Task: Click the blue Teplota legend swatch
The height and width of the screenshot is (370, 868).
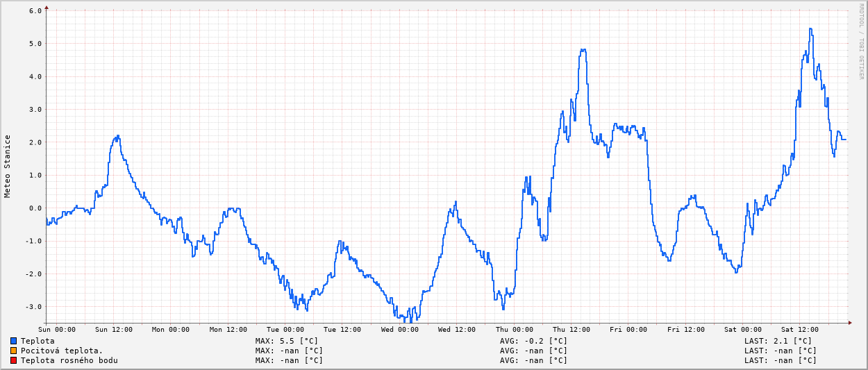Action: pyautogui.click(x=13, y=341)
